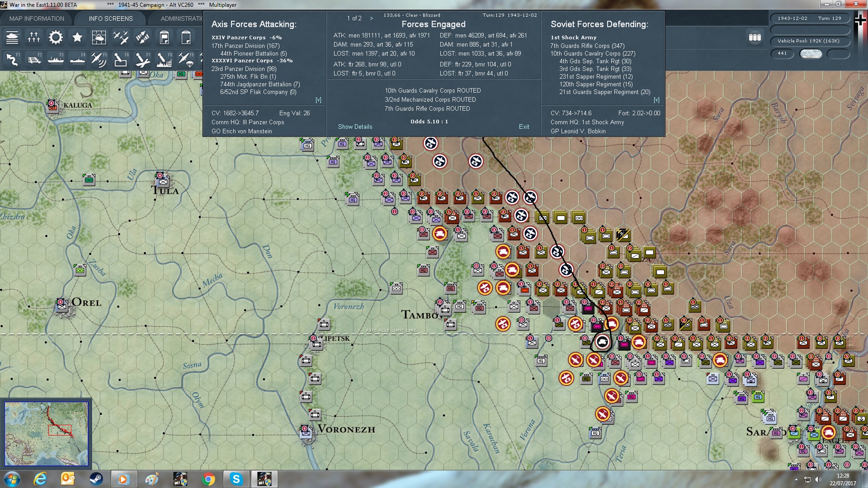This screenshot has width=868, height=488.
Task: Click 7th Guards Rifle Corps (347)
Action: [x=587, y=46]
